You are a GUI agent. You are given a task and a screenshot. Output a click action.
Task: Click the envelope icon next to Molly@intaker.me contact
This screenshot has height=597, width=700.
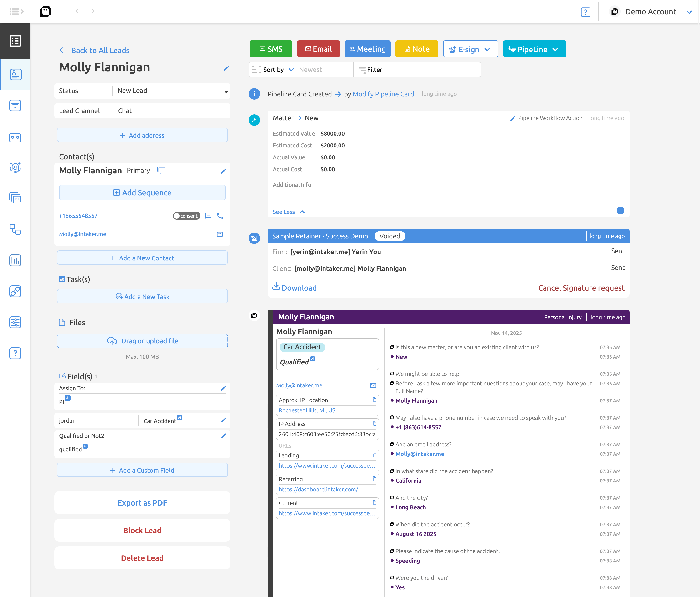click(220, 234)
